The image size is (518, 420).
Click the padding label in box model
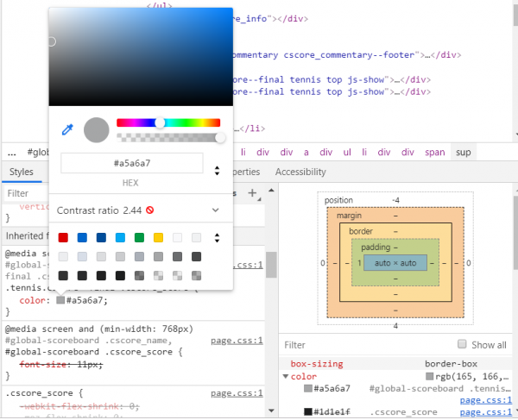pyautogui.click(x=376, y=248)
